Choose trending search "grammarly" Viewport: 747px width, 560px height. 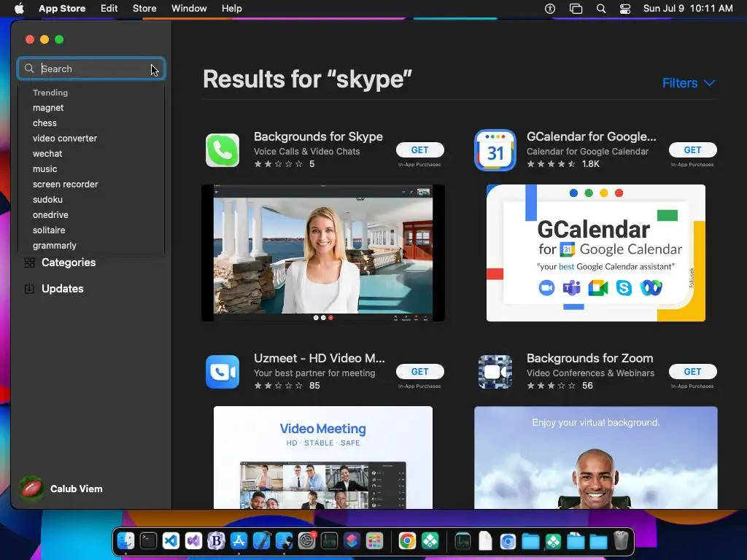pos(54,245)
